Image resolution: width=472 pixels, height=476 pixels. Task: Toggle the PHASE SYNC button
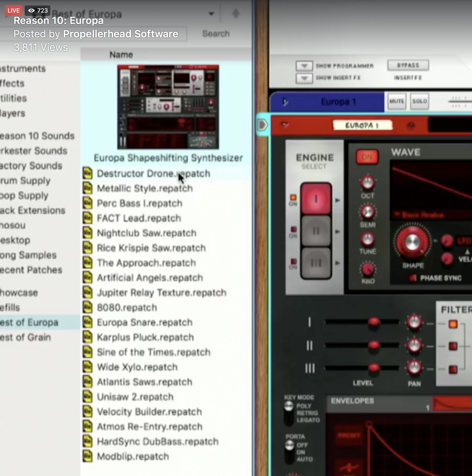pyautogui.click(x=413, y=278)
